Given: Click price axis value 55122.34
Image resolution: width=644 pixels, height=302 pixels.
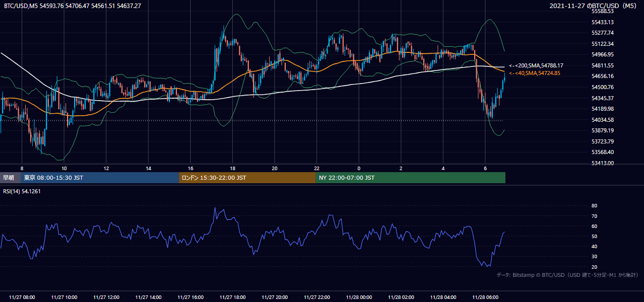Looking at the screenshot, I should [603, 44].
